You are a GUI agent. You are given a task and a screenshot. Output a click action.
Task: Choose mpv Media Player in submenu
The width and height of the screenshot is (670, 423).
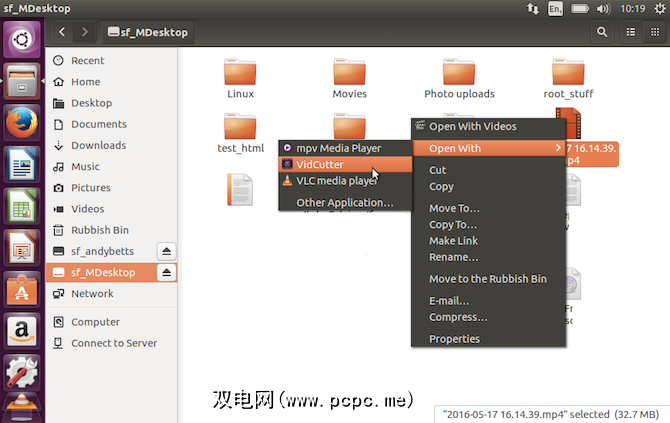pos(345,148)
